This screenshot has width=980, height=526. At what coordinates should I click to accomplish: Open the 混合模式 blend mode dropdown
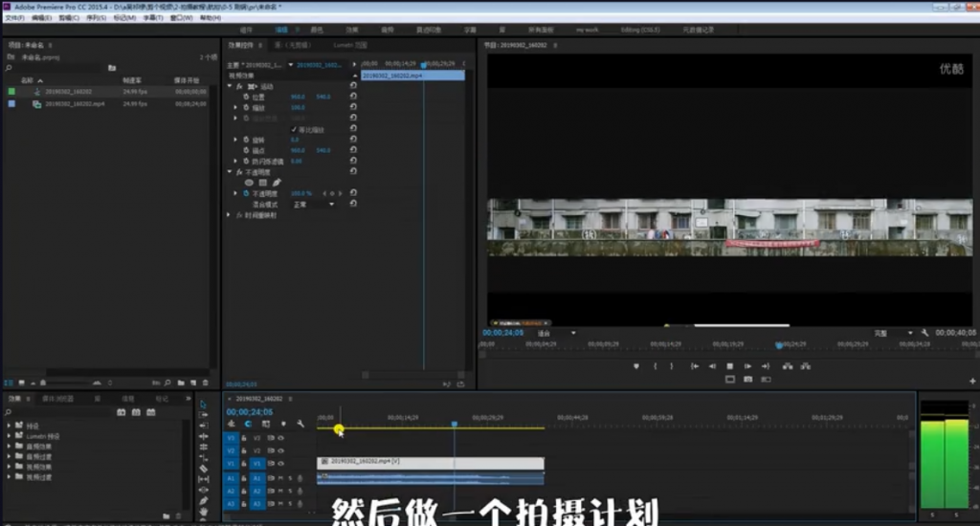(x=314, y=204)
